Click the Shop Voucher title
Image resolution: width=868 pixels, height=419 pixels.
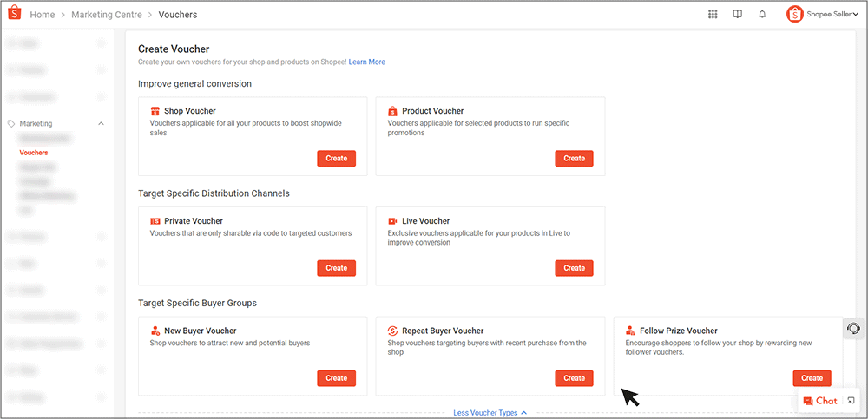[190, 111]
